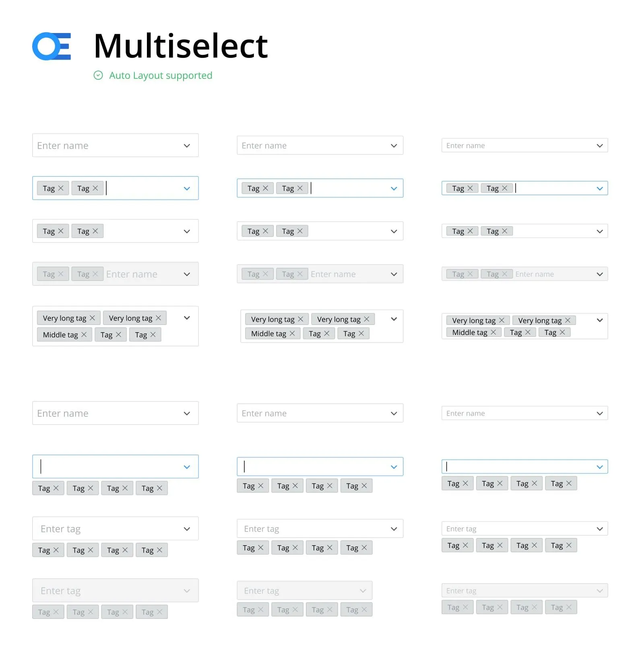The width and height of the screenshot is (644, 664).
Task: Remove "Middle tag" chip in the smallest multiselect
Action: 493,332
